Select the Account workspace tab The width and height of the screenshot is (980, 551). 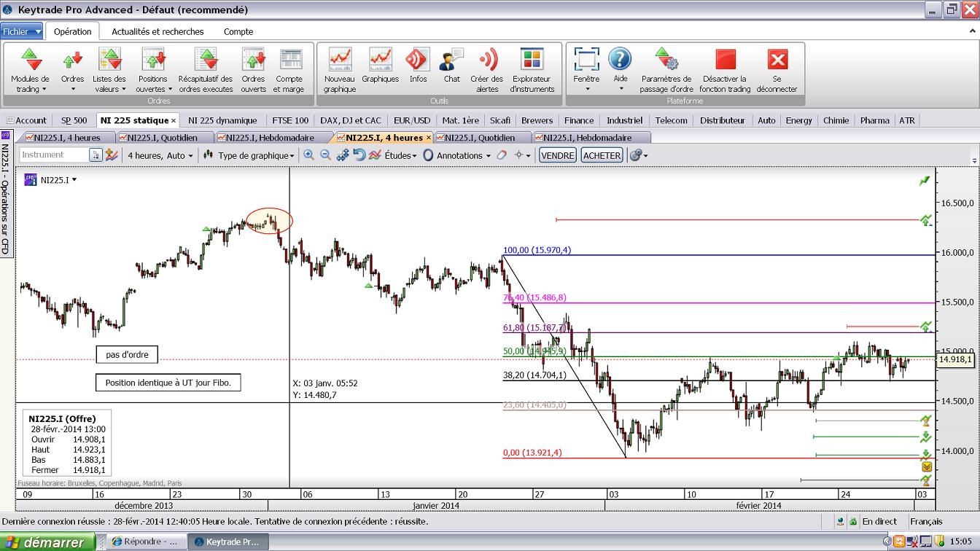[x=26, y=120]
